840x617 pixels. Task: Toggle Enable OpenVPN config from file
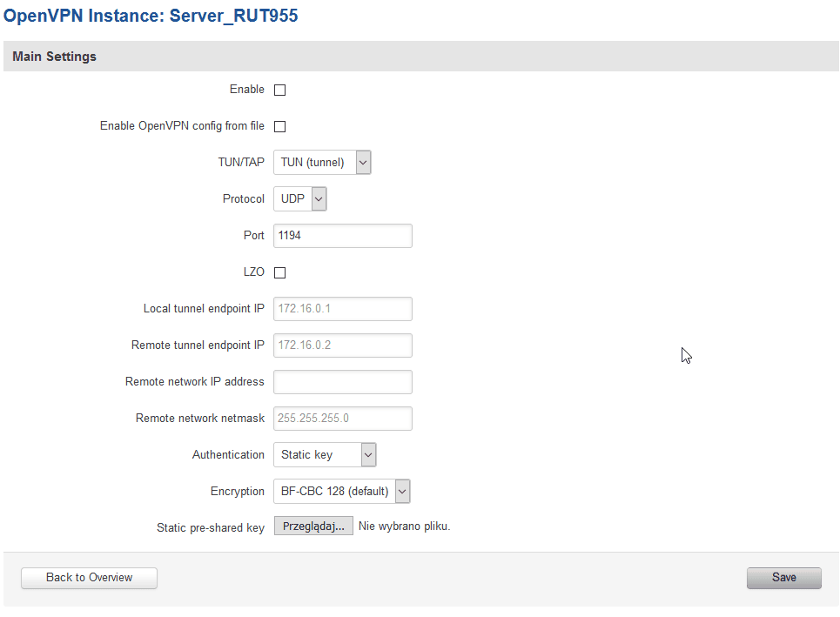[279, 126]
